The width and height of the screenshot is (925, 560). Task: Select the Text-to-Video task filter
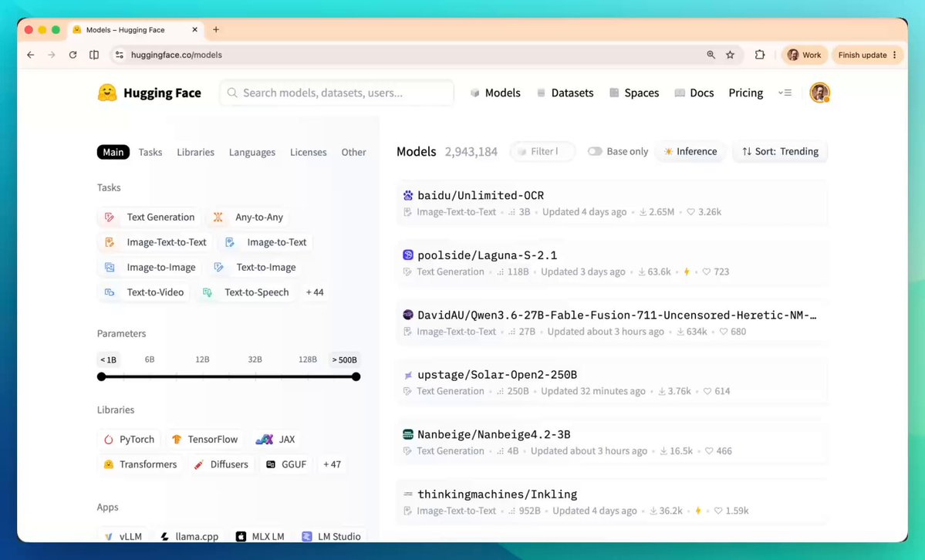144,292
